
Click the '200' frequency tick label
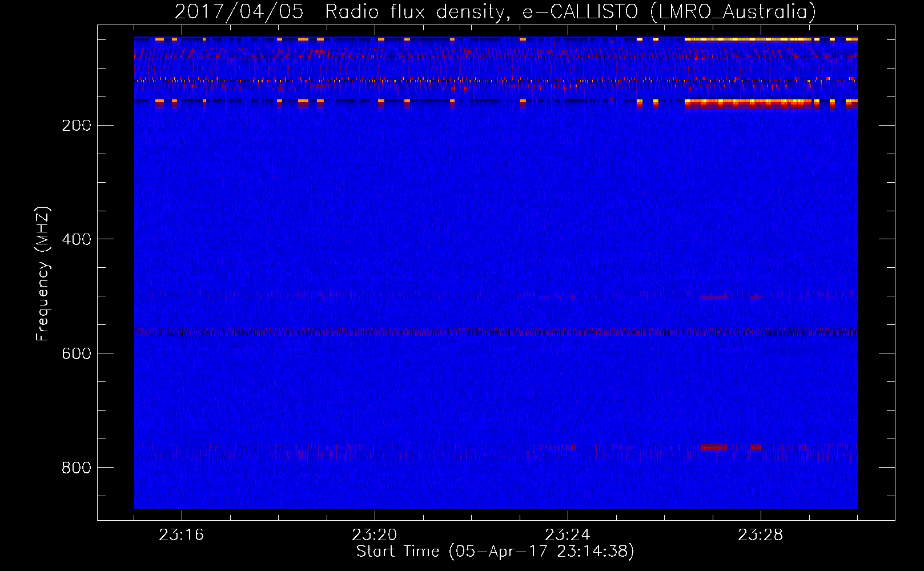click(77, 126)
